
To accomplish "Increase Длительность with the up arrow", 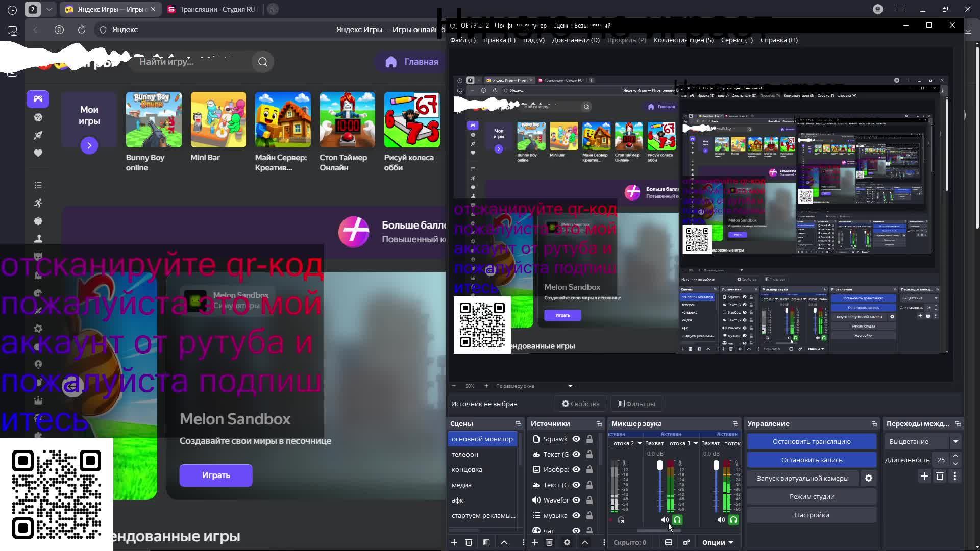I will (x=955, y=456).
